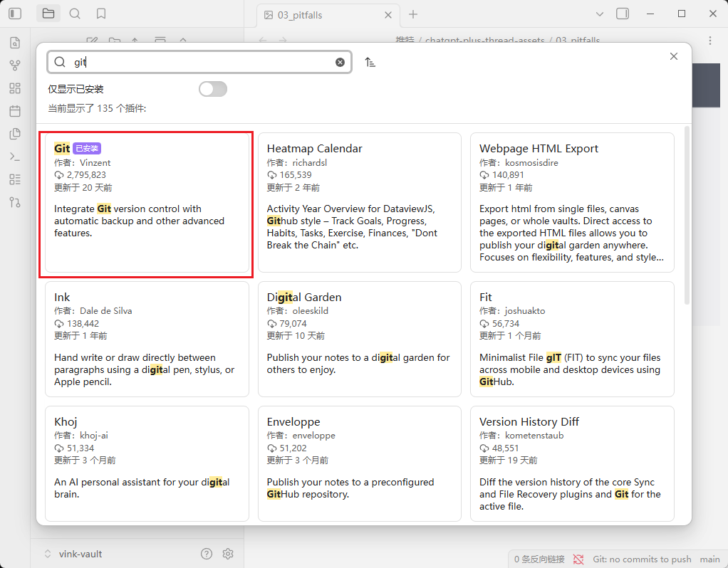This screenshot has width=728, height=568.
Task: Click '0 条反向链接' in status bar
Action: point(539,559)
